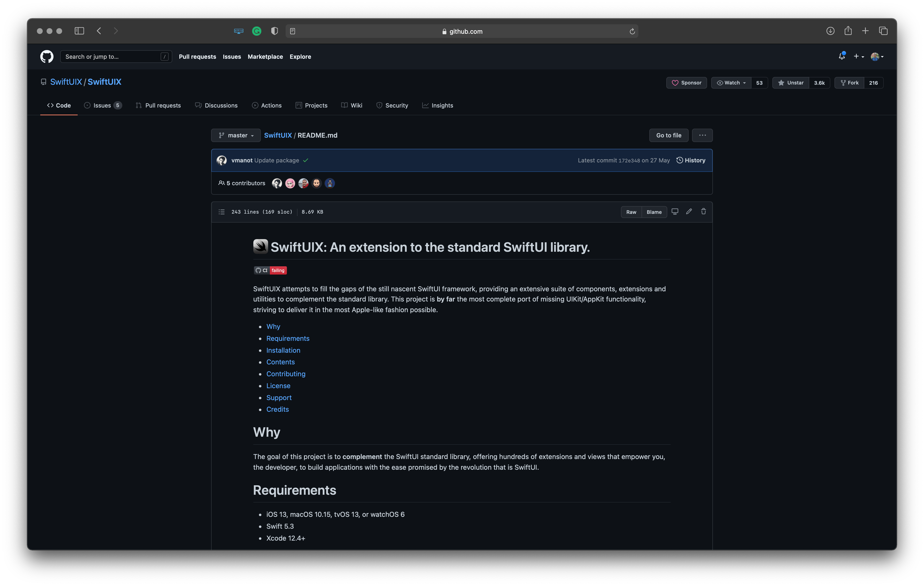Open the repository Pull requests tab

click(158, 105)
